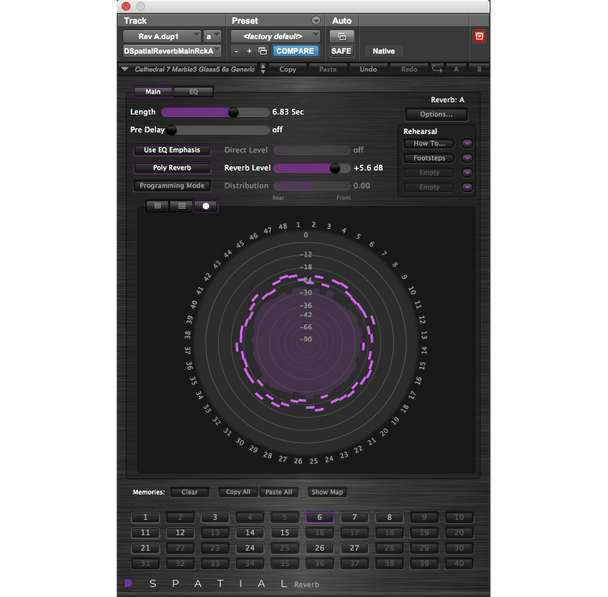Toggle Use EQ Emphasis
This screenshot has width=608, height=597.
pos(172,150)
